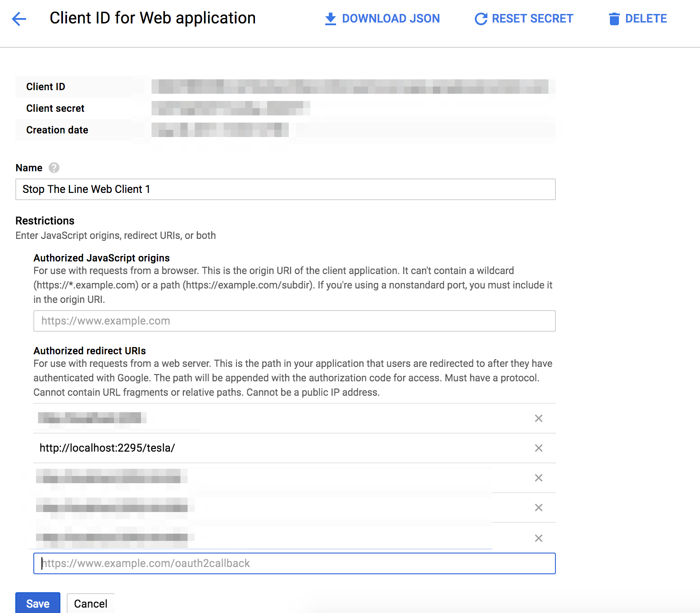Click the Authorized JavaScript origins input field
700x613 pixels.
pyautogui.click(x=295, y=321)
